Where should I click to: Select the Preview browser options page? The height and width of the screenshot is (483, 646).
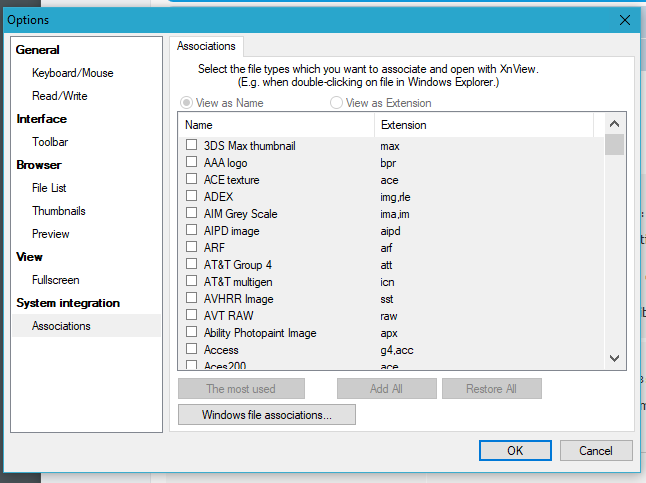tap(50, 234)
